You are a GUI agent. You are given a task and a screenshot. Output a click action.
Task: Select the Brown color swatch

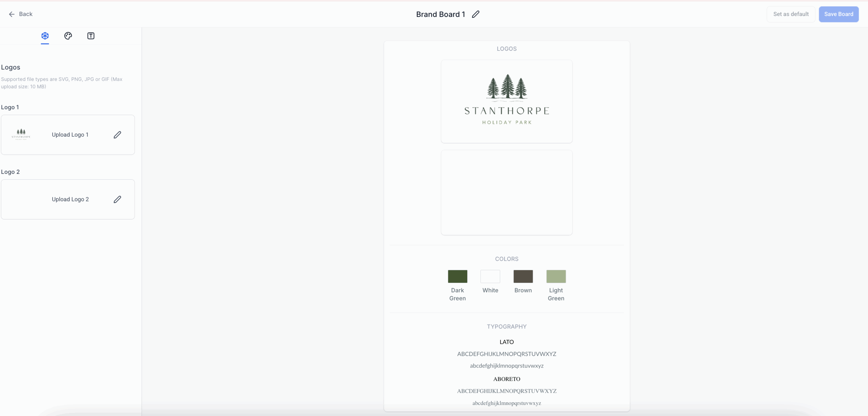[x=523, y=276]
